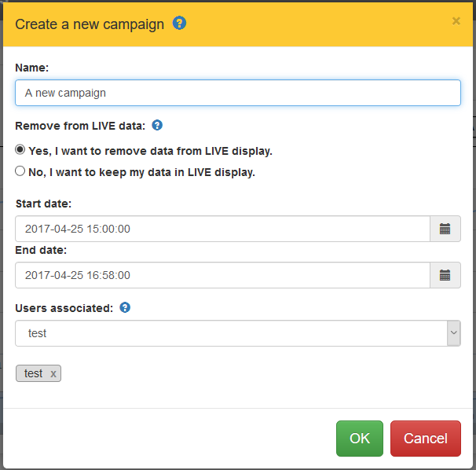Click the "Remove from LIVE data:" label

point(80,125)
